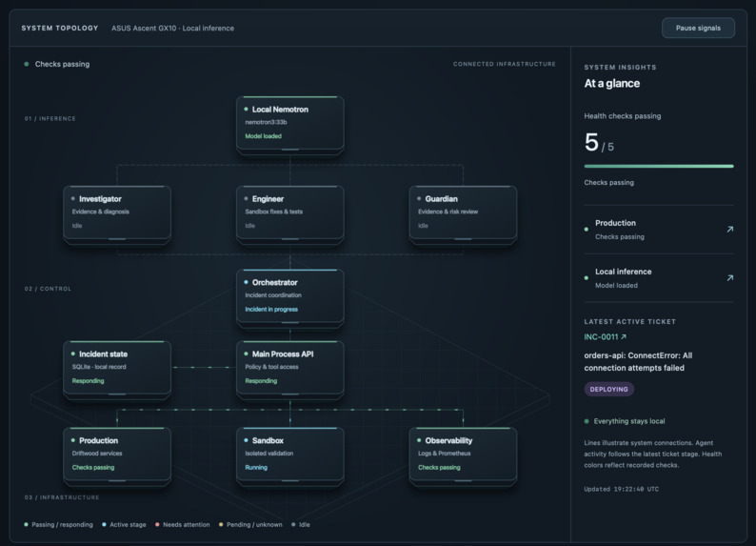
Task: Click '01 / INFERENCE' section label
Action: click(50, 119)
